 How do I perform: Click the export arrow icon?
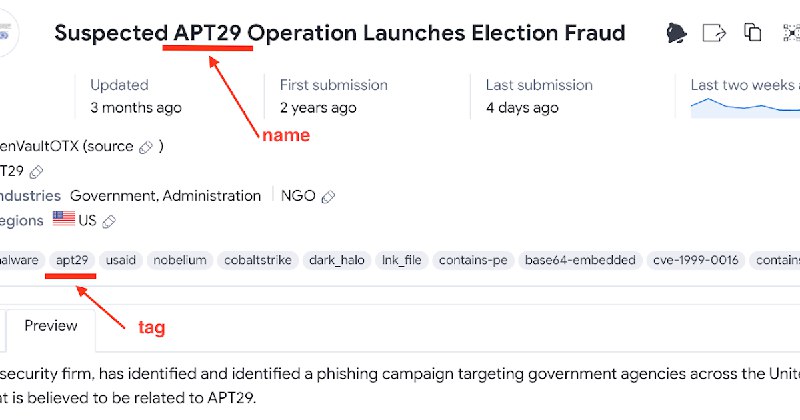[x=714, y=33]
